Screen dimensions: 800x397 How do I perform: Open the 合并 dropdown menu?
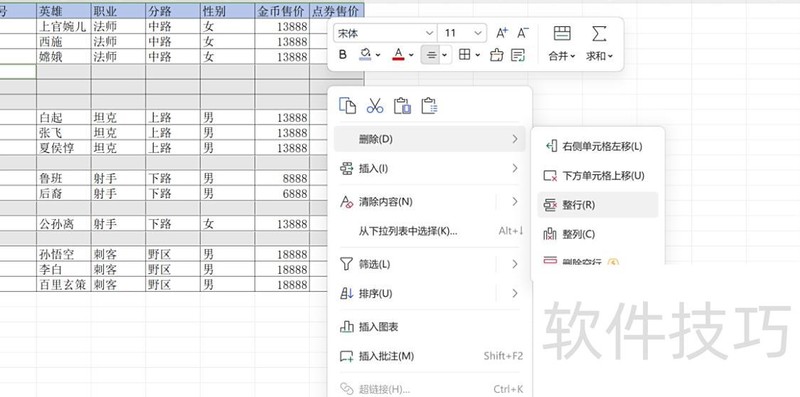coord(562,56)
